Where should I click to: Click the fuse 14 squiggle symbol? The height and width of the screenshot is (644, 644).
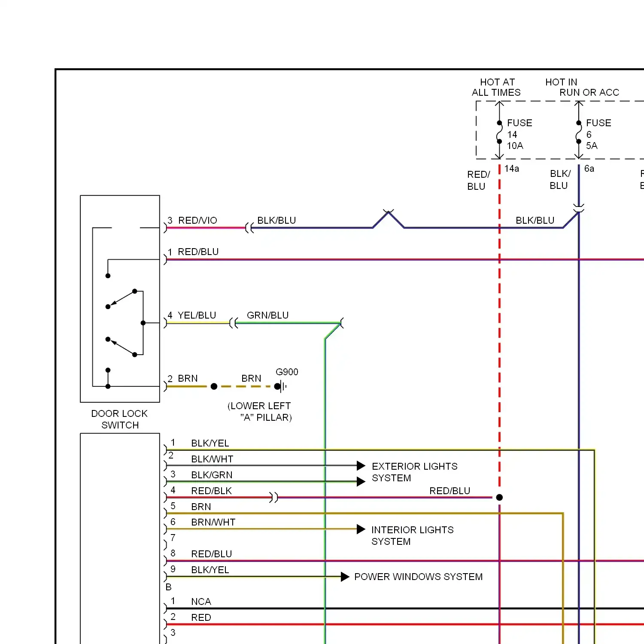[499, 132]
